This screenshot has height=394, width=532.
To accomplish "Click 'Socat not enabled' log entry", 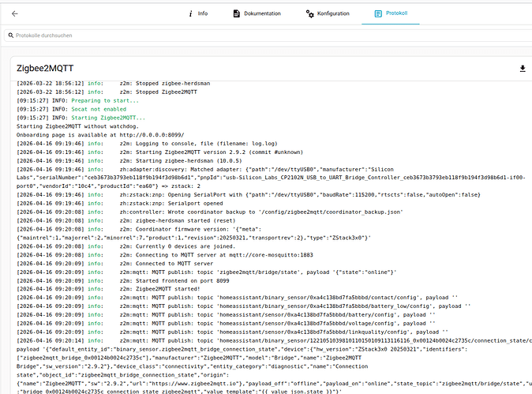I will [x=72, y=109].
